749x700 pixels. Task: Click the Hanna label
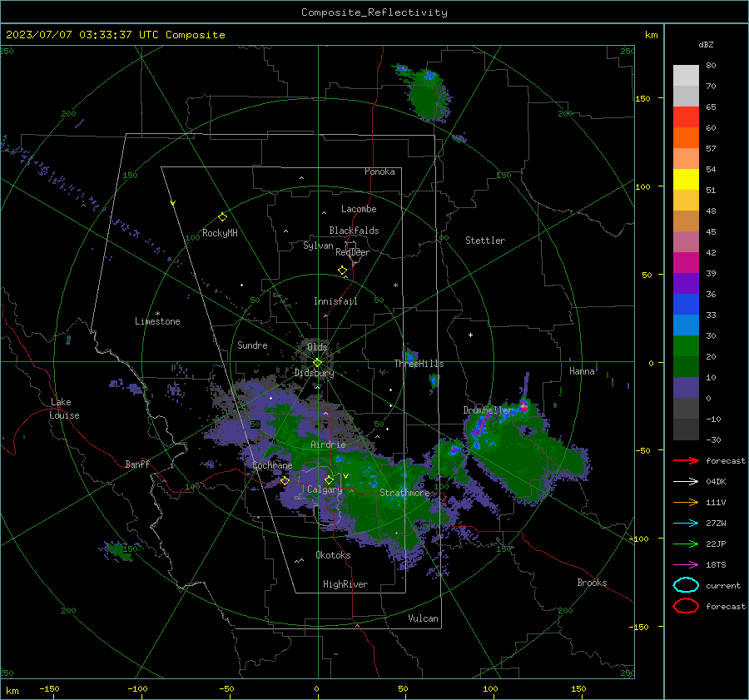tap(582, 371)
